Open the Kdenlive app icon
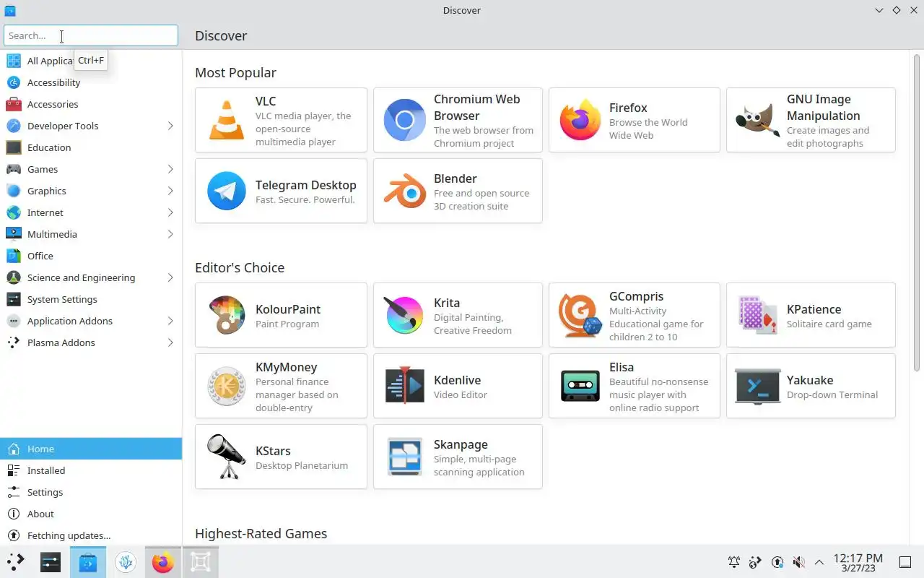The width and height of the screenshot is (924, 578). coord(404,386)
